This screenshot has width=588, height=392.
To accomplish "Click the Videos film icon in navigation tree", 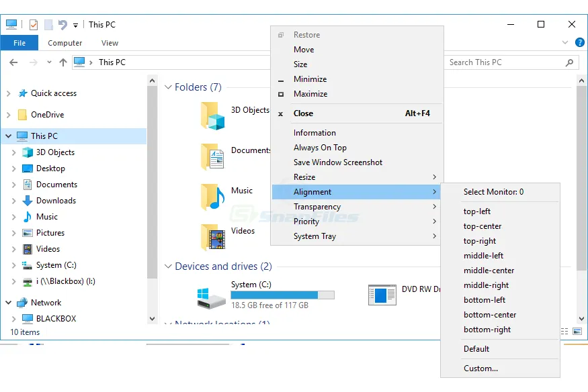I will [28, 249].
